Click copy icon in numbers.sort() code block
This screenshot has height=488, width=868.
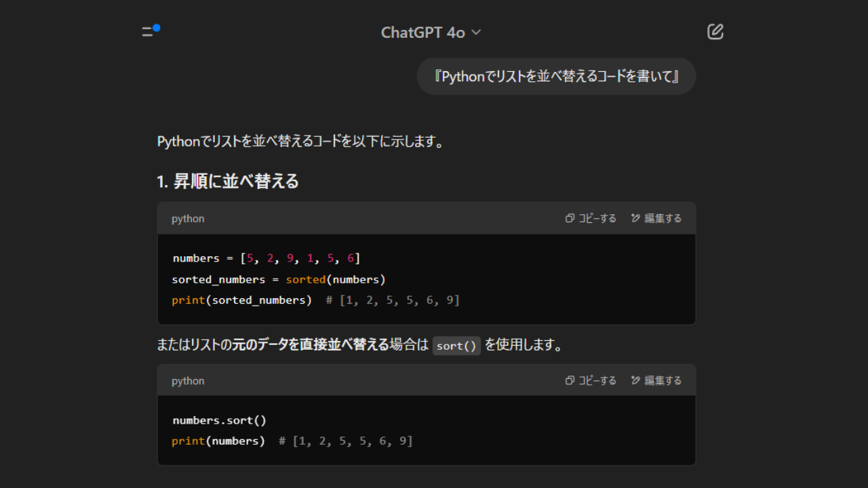coord(570,380)
